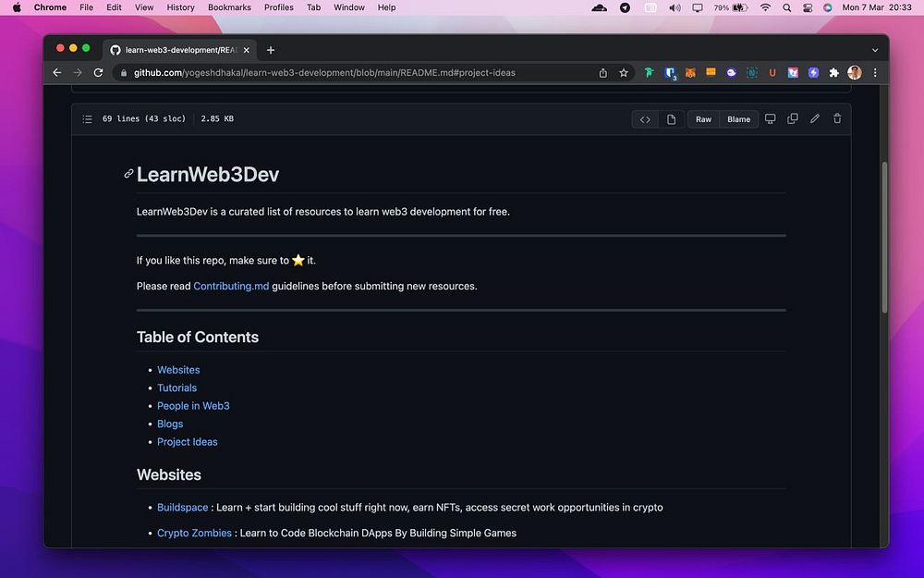Expand the tab search chevron
The width and height of the screenshot is (924, 578).
875,50
